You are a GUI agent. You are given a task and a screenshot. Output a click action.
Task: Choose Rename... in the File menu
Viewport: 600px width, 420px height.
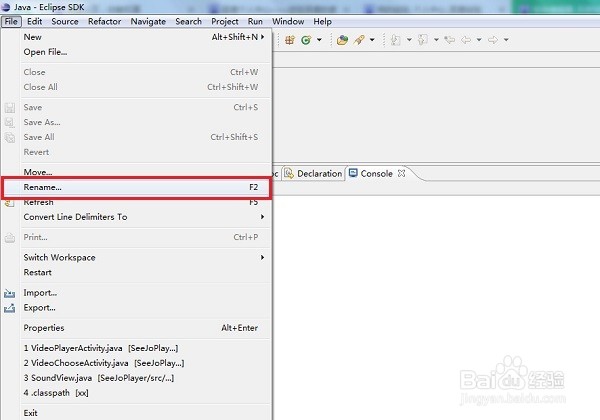[x=136, y=187]
